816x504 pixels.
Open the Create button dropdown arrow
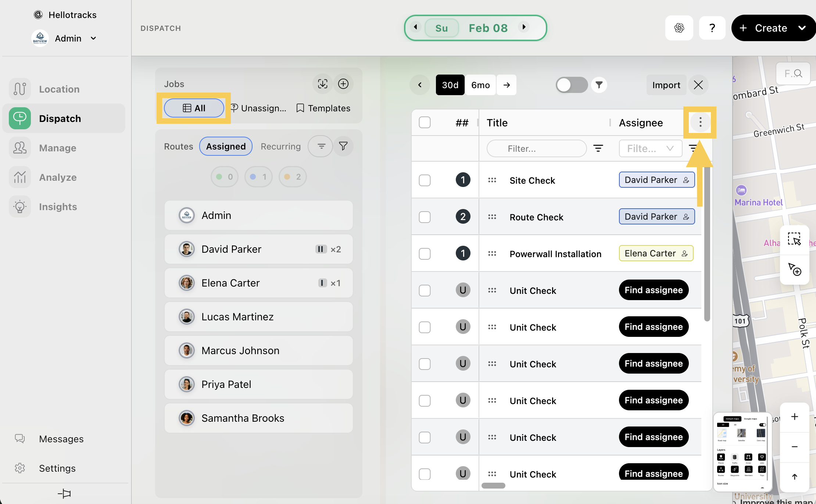click(x=802, y=28)
